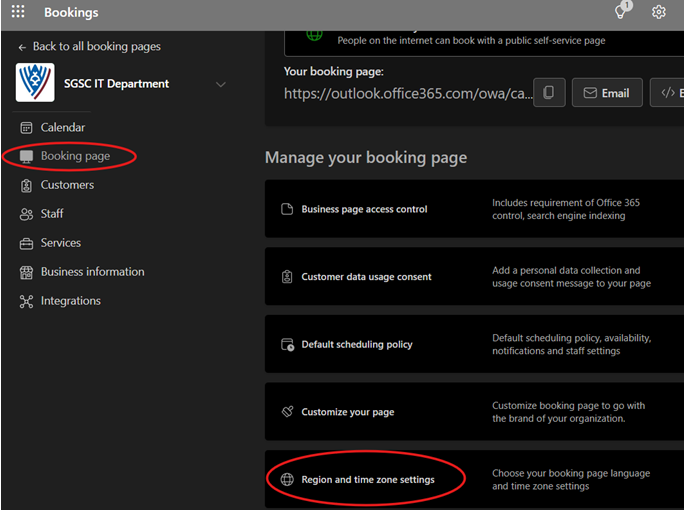Image resolution: width=684 pixels, height=511 pixels.
Task: Expand Customer data usage consent
Action: tap(366, 277)
